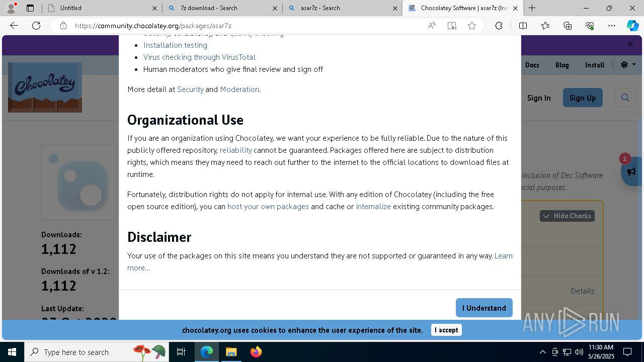Open the notification center icon
This screenshot has height=362, width=644.
pos(627,352)
